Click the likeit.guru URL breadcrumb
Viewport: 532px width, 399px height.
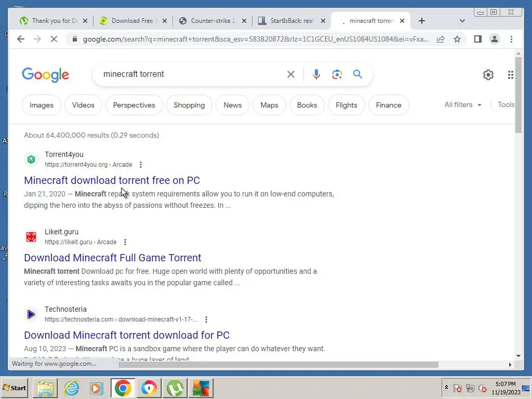click(81, 242)
